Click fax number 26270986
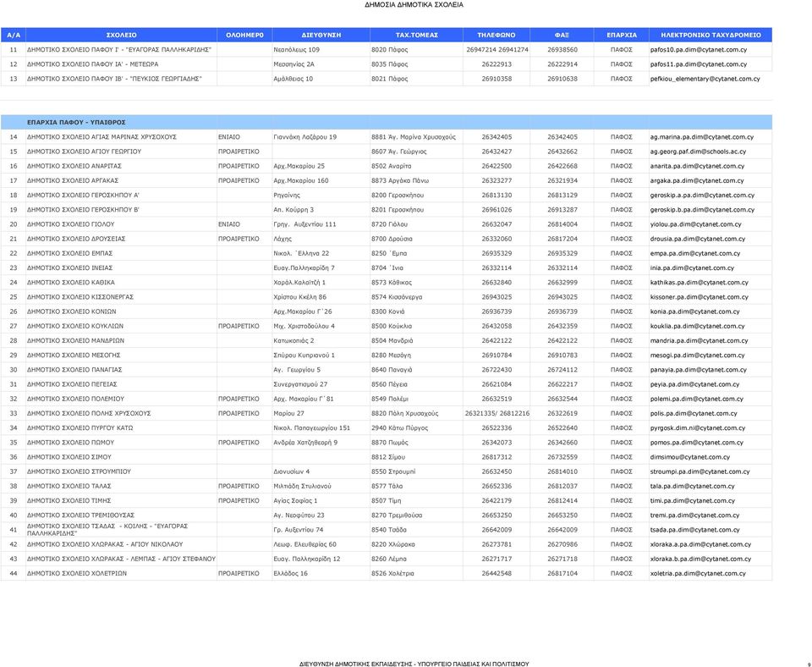The image size is (812, 667). [562, 544]
